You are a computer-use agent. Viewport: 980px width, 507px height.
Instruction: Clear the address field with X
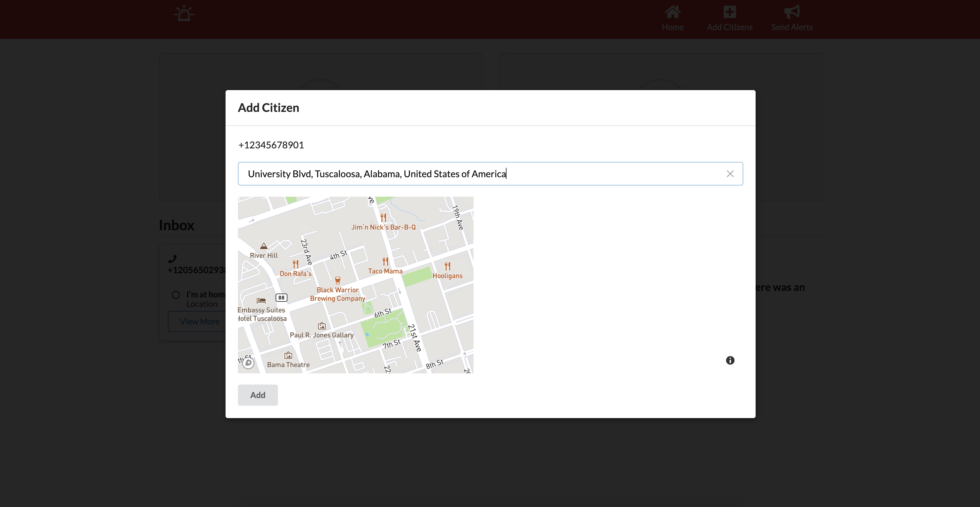click(x=730, y=174)
